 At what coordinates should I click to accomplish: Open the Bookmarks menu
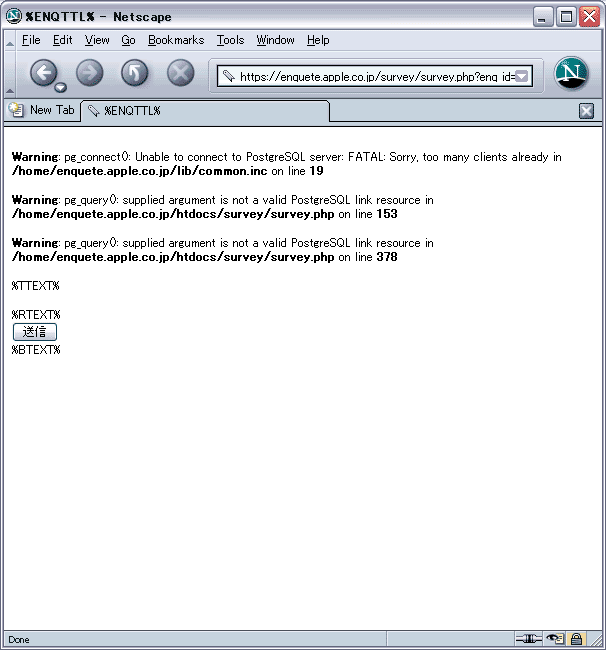pos(176,40)
